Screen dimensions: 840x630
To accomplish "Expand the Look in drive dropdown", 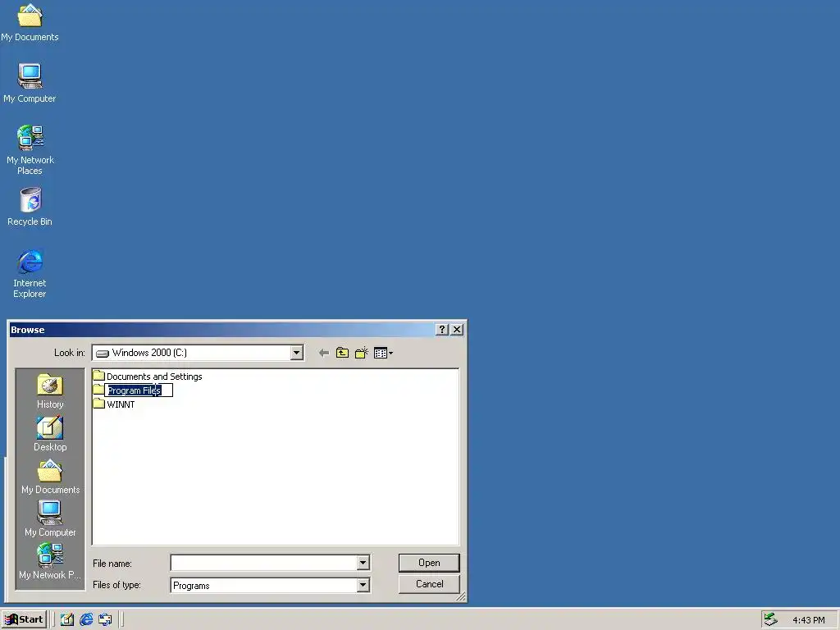I will click(296, 353).
